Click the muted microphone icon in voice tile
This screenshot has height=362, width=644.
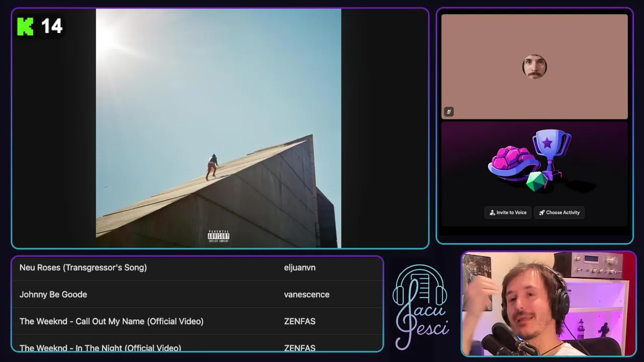tap(449, 112)
